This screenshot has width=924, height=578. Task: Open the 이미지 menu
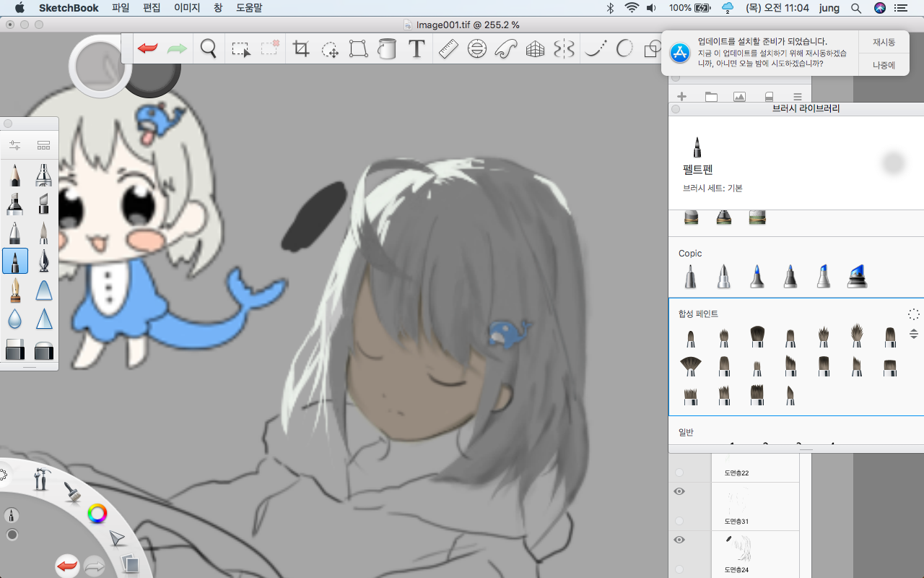pos(187,8)
